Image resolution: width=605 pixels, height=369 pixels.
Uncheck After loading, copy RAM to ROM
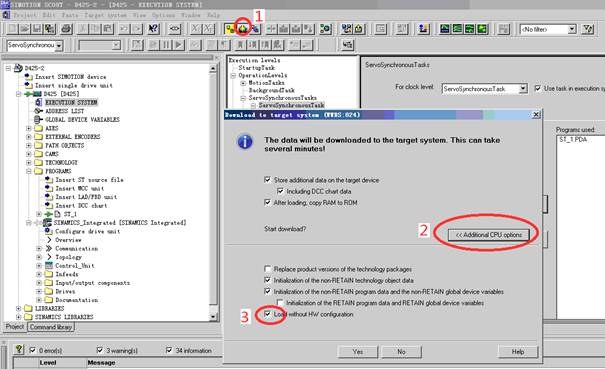pyautogui.click(x=267, y=202)
